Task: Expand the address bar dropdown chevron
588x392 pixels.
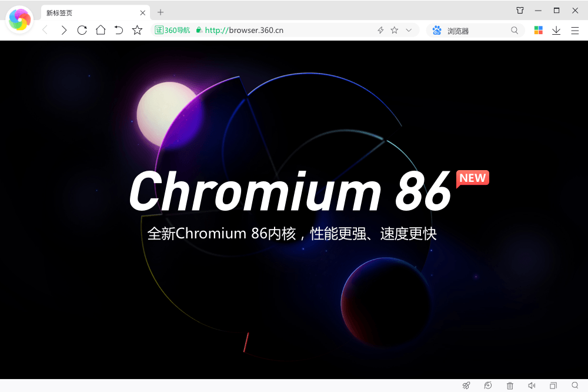Action: pyautogui.click(x=408, y=30)
